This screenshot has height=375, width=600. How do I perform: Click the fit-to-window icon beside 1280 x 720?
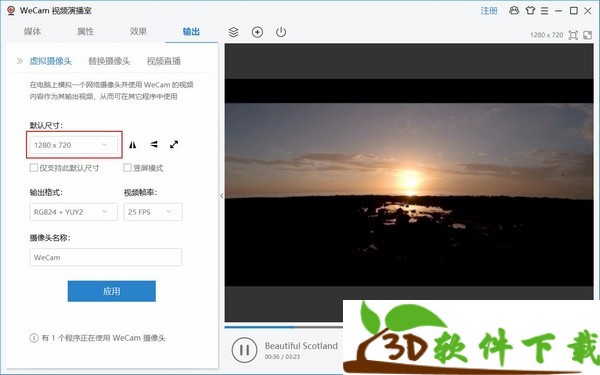pos(573,35)
